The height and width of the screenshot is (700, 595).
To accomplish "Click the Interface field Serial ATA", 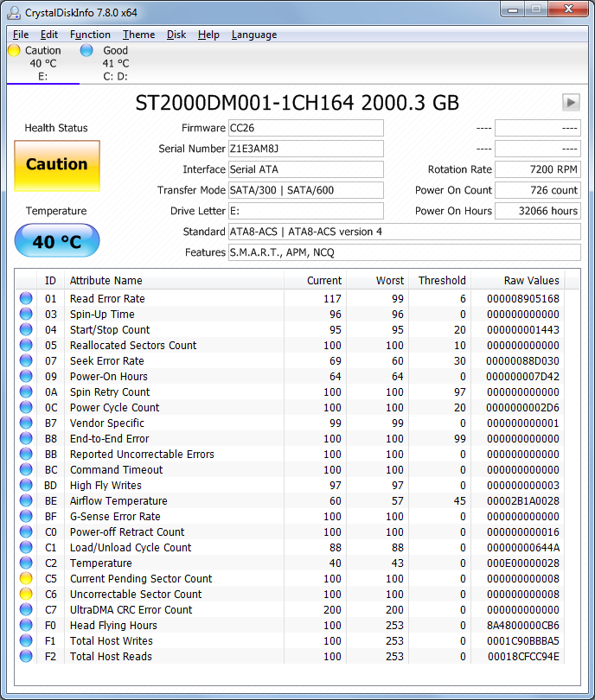I will tap(305, 169).
